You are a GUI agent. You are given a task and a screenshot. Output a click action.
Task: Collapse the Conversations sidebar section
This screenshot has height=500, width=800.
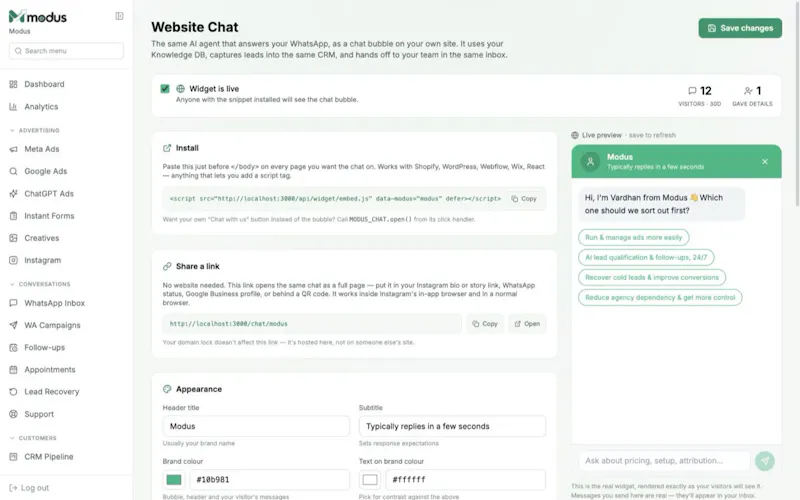coord(40,284)
